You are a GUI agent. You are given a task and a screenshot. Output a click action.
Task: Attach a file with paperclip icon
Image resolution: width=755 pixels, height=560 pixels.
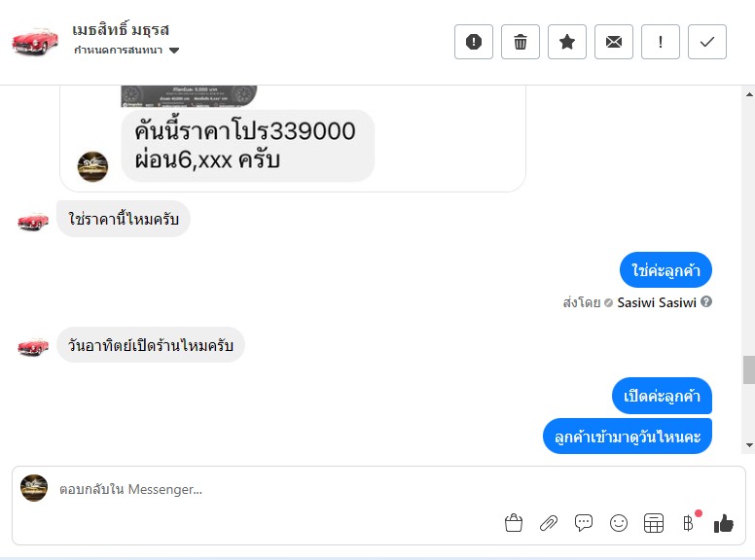[x=549, y=523]
